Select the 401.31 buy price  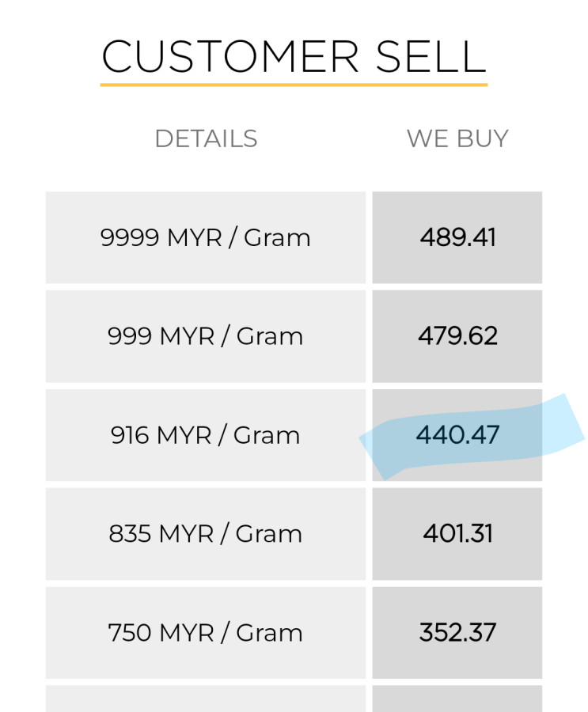tap(457, 534)
